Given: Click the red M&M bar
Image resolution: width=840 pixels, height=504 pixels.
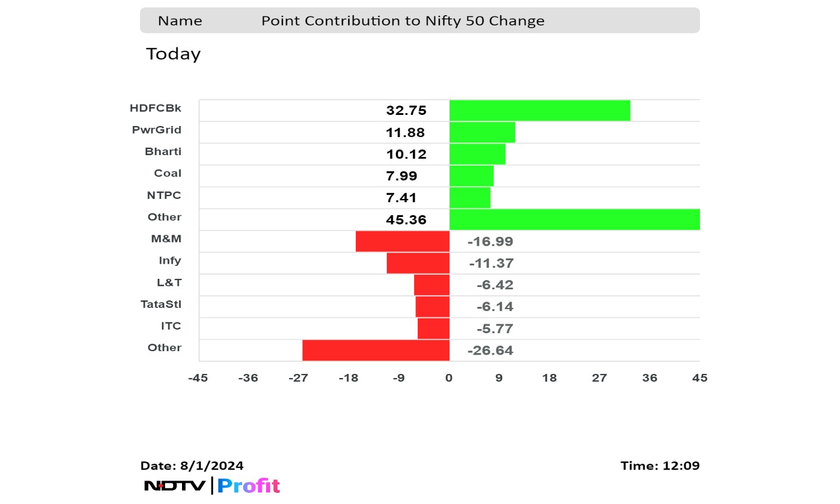Looking at the screenshot, I should (402, 242).
